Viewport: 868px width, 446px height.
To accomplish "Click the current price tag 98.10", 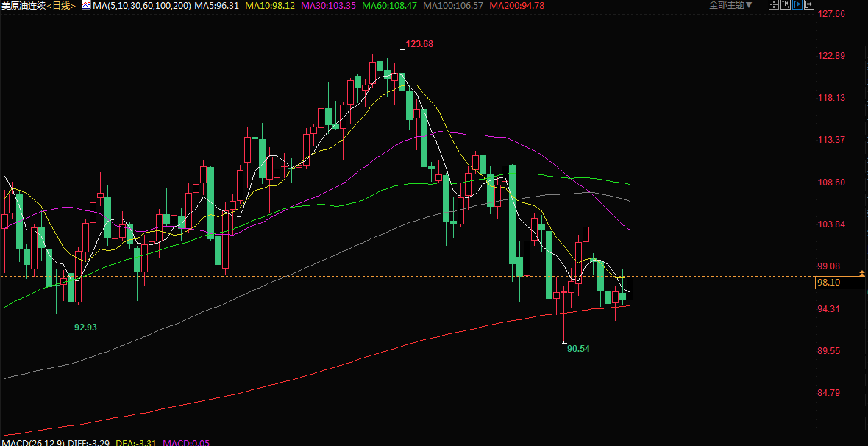I will tap(828, 283).
